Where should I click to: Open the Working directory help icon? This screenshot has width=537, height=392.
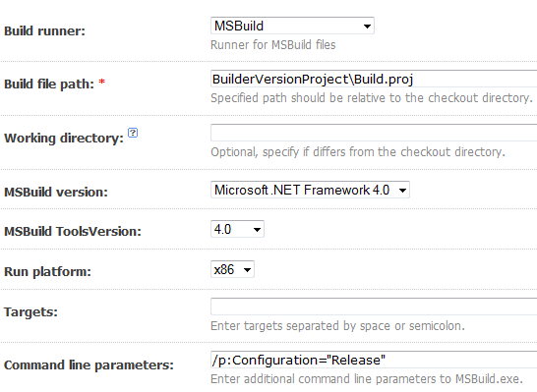pyautogui.click(x=133, y=133)
